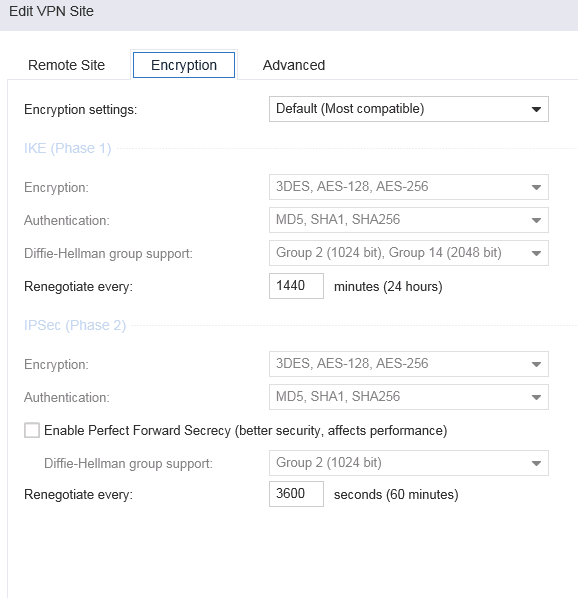Click the 1440 minutes renegotiate field
This screenshot has height=598, width=578.
296,286
